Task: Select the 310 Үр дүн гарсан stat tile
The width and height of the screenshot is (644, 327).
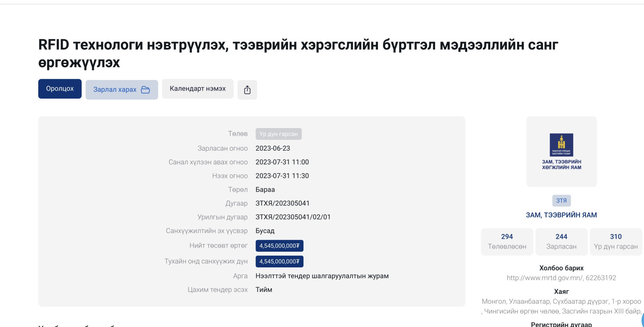Action: 615,242
